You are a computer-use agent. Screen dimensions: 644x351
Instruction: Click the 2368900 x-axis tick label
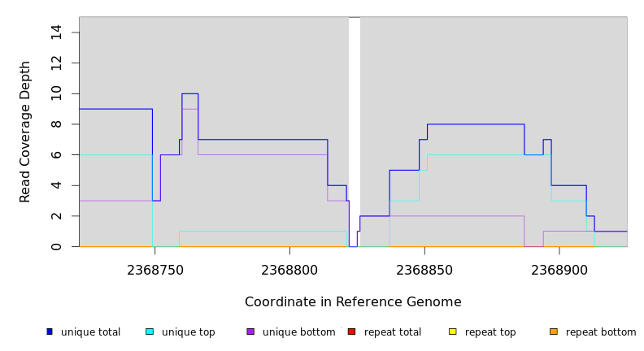click(560, 270)
